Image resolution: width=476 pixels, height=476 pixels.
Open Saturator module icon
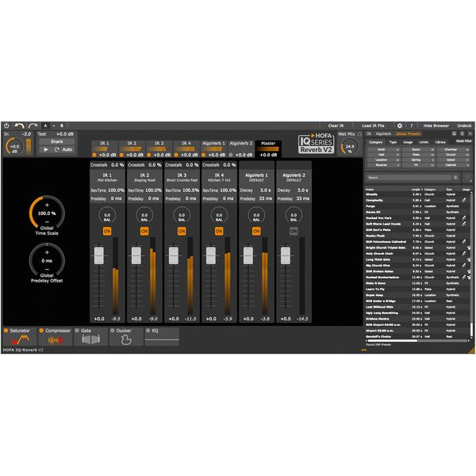[x=20, y=340]
